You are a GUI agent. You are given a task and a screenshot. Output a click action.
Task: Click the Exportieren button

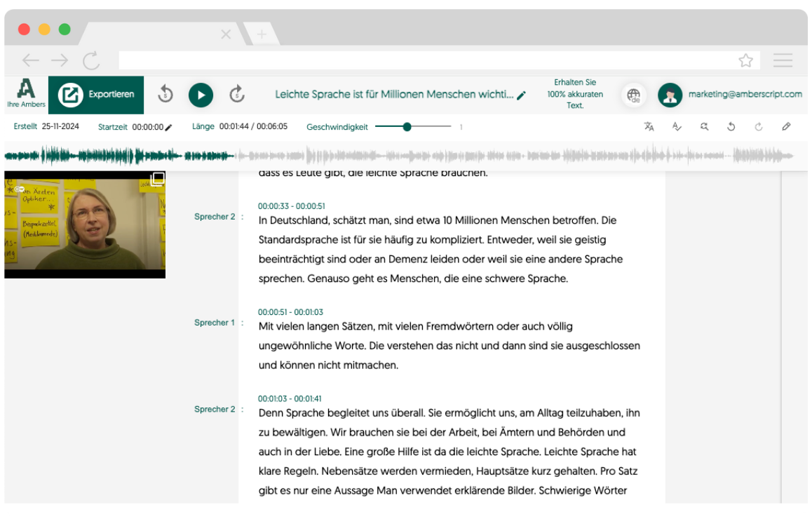tap(96, 95)
